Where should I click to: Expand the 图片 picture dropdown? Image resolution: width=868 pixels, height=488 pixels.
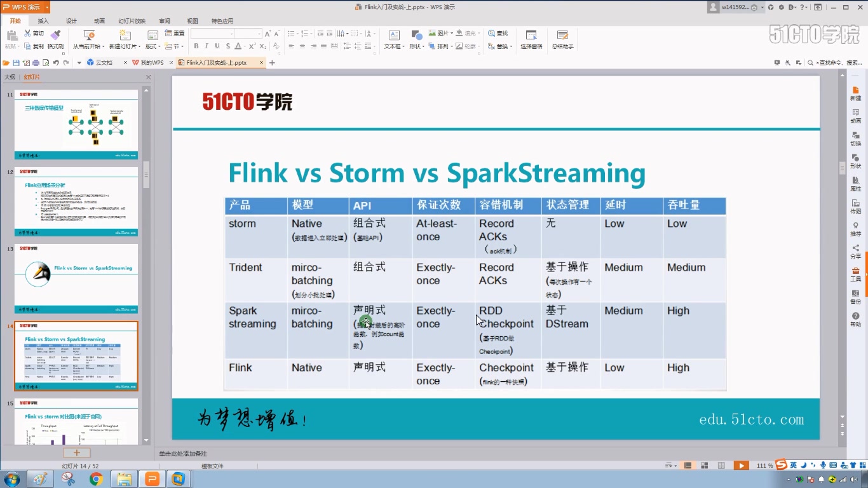pyautogui.click(x=451, y=33)
